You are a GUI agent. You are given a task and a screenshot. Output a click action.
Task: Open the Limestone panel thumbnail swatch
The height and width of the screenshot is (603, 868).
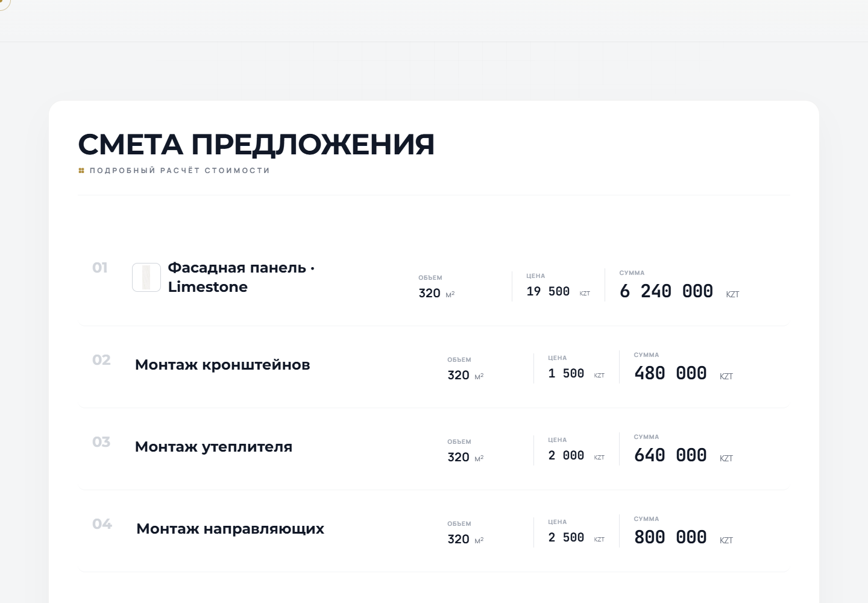point(146,277)
